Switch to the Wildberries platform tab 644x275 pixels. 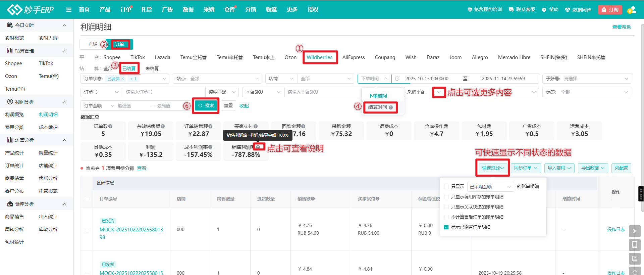(x=319, y=57)
